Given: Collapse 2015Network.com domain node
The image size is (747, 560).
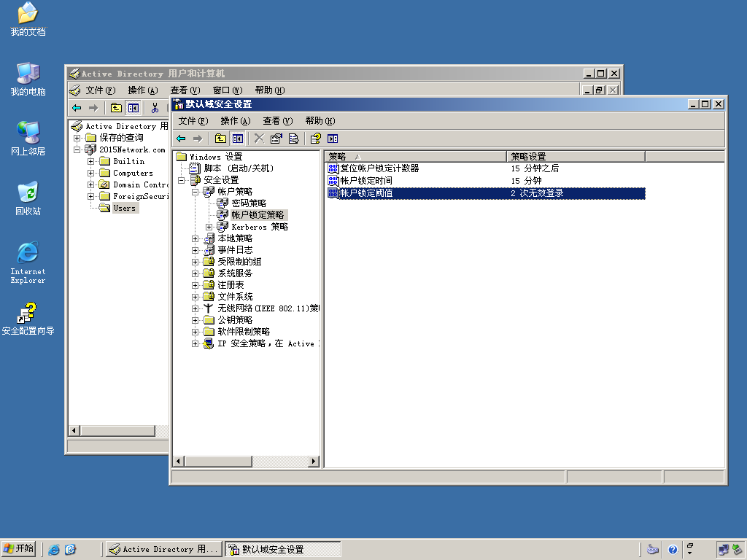Looking at the screenshot, I should click(x=77, y=149).
